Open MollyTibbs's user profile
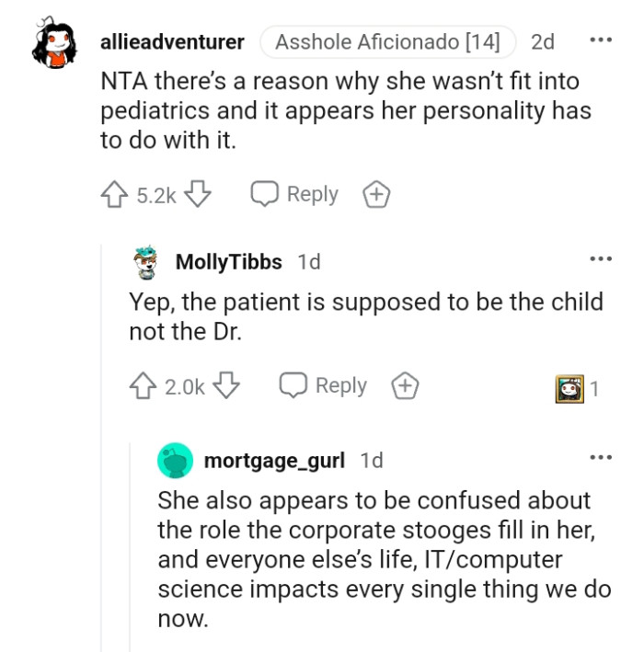 point(228,262)
